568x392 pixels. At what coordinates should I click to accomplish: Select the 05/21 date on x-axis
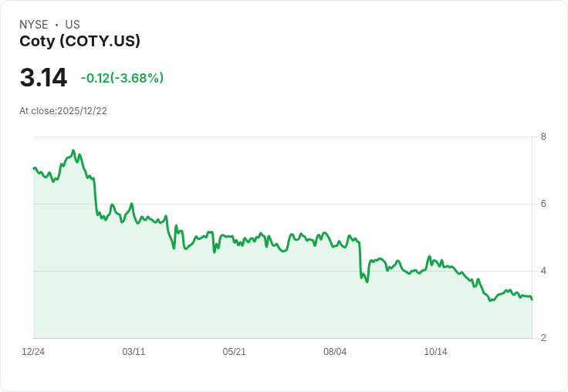tap(235, 352)
